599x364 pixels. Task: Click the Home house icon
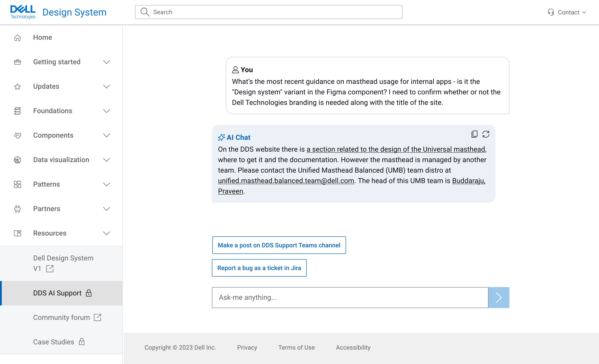pyautogui.click(x=17, y=38)
